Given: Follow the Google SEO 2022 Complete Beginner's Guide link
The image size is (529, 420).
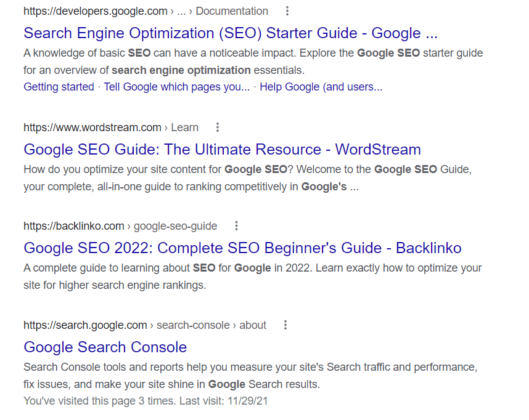Looking at the screenshot, I should click(x=242, y=248).
